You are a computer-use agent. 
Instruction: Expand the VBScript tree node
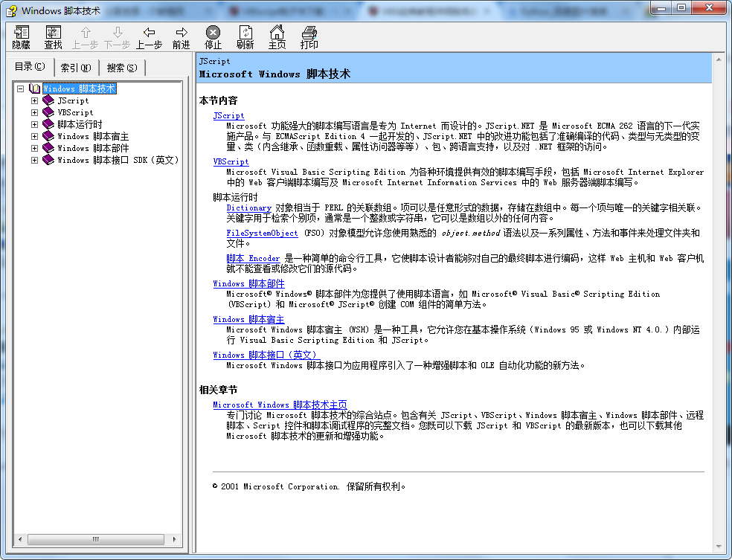34,112
